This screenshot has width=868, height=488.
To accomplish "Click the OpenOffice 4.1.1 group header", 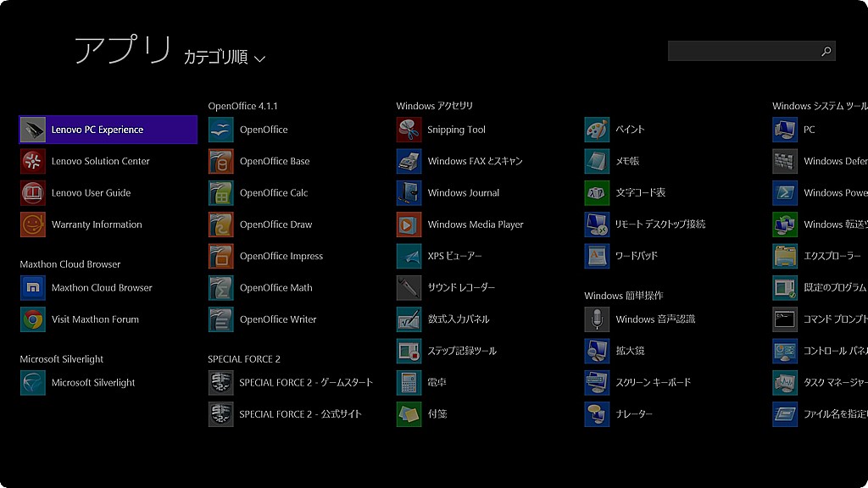I will coord(242,106).
